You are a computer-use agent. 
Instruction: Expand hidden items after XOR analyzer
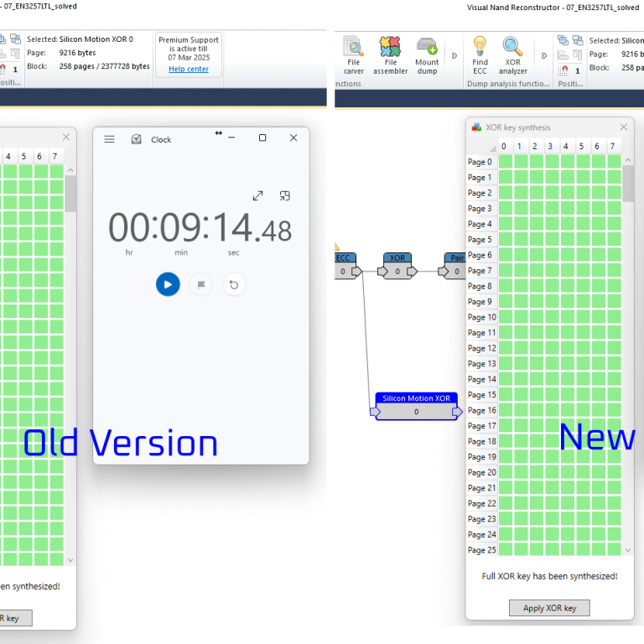click(x=544, y=55)
